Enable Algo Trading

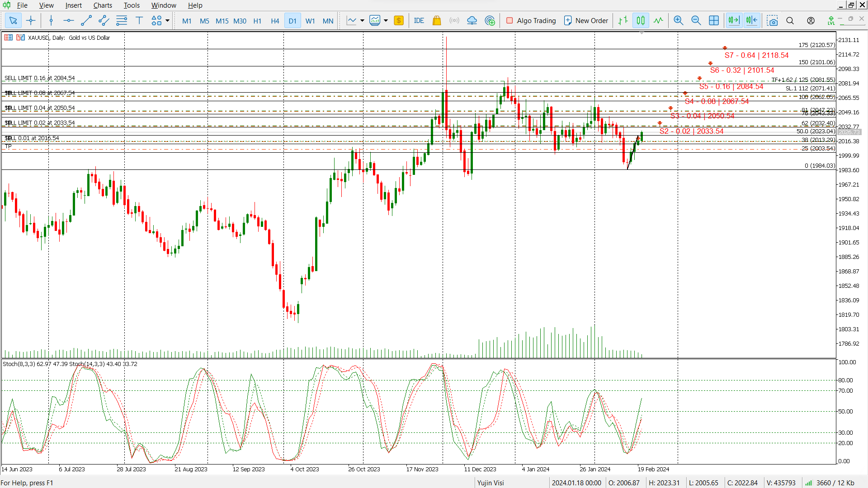coord(531,21)
